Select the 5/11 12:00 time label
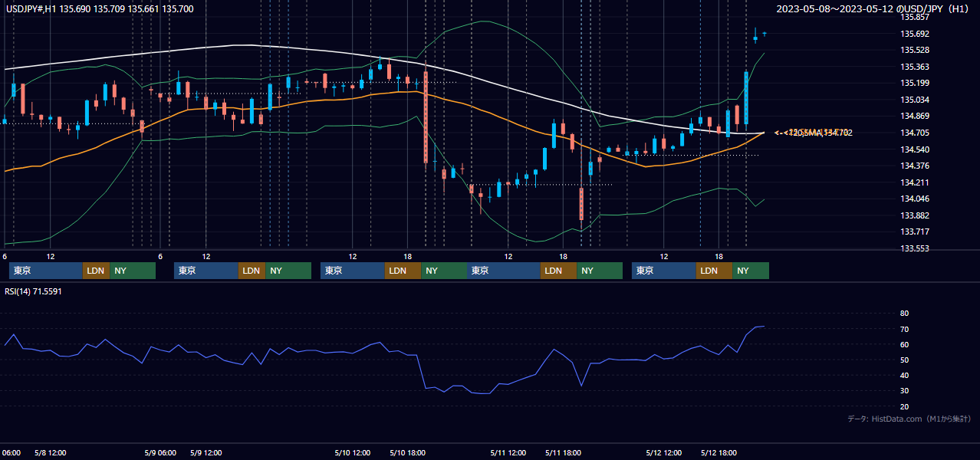 point(508,452)
